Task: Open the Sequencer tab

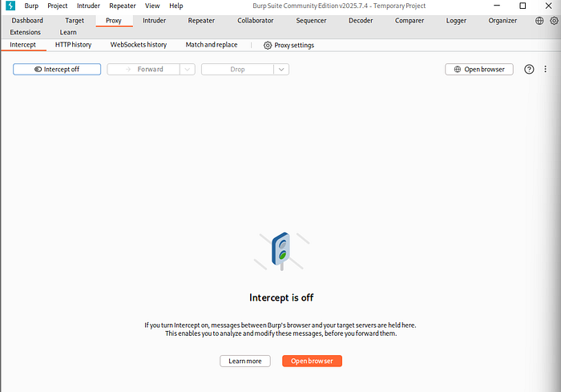Action: 311,20
